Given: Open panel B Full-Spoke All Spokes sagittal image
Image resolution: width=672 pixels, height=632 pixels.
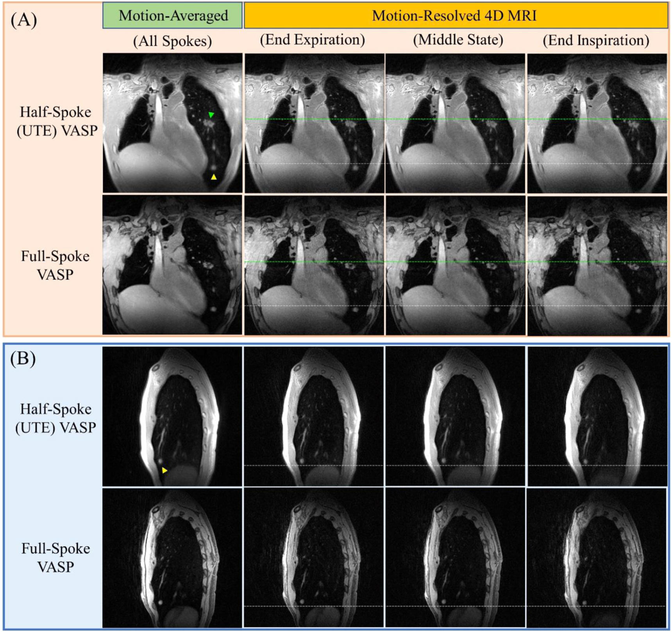Looking at the screenshot, I should coord(172,558).
